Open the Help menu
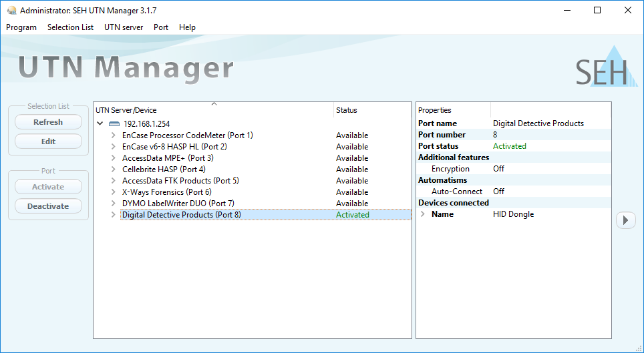Image resolution: width=644 pixels, height=353 pixels. 187,27
